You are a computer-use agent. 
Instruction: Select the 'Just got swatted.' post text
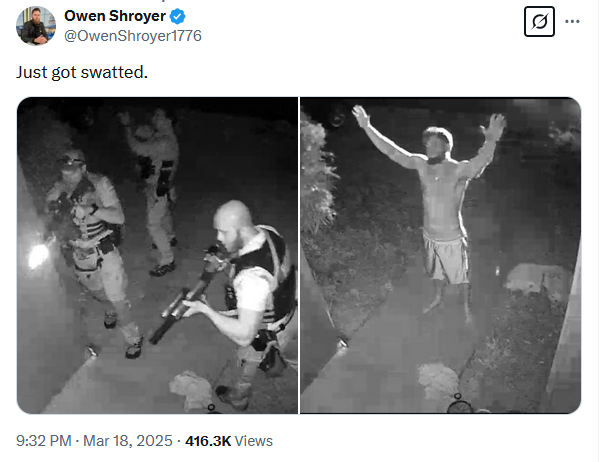coord(82,73)
